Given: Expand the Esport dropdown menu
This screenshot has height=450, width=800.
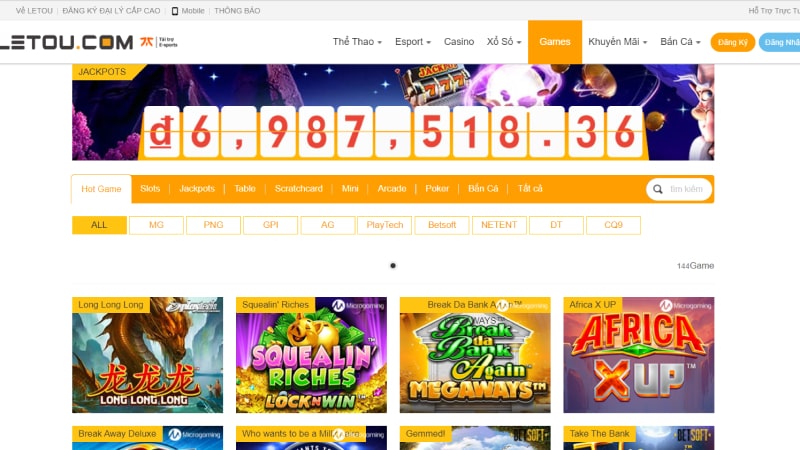Looking at the screenshot, I should pyautogui.click(x=413, y=42).
